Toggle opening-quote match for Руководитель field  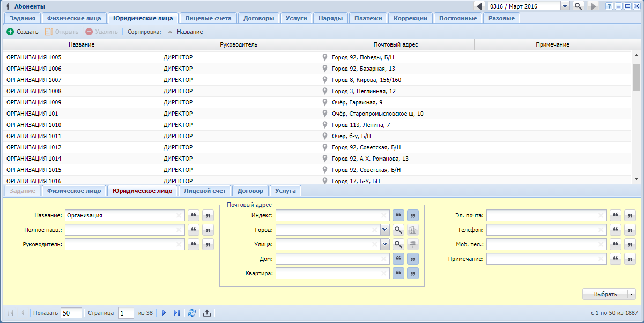[x=194, y=244]
